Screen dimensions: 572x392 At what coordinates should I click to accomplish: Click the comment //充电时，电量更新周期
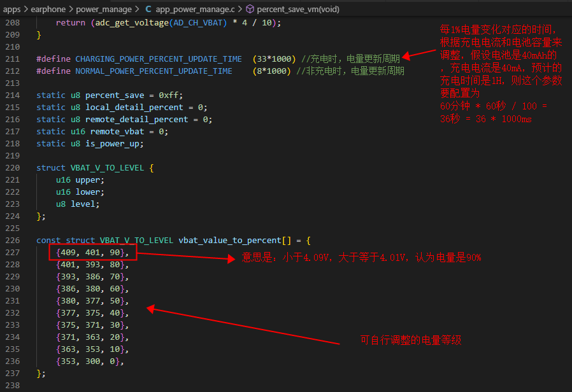pyautogui.click(x=350, y=59)
